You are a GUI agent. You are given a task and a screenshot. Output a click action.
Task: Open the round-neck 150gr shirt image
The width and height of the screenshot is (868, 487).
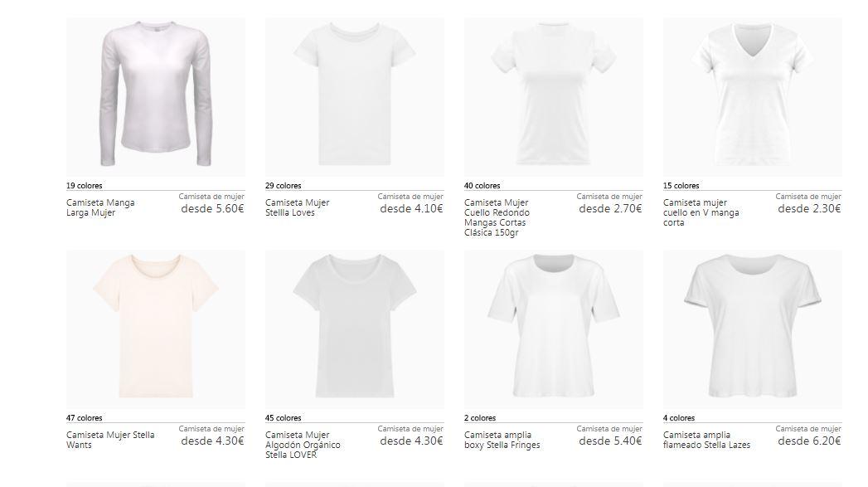coord(554,97)
